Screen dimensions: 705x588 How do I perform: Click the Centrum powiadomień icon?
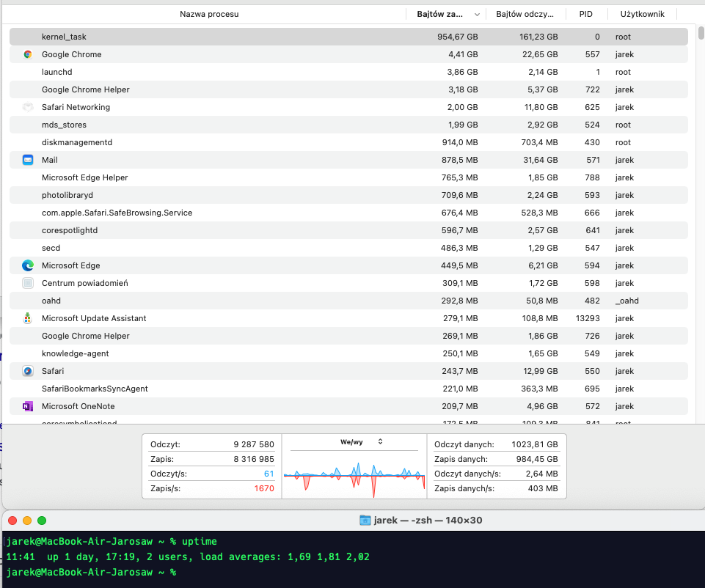point(28,283)
